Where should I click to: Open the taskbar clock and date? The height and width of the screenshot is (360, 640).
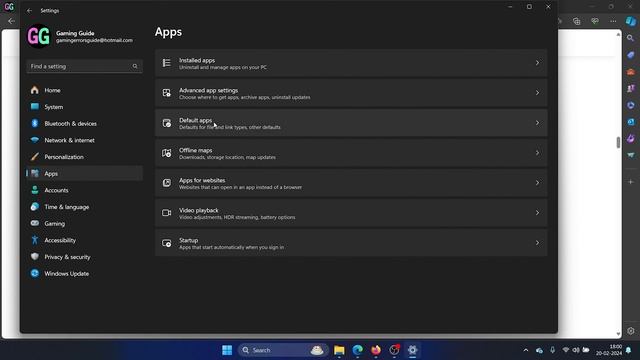(609, 350)
